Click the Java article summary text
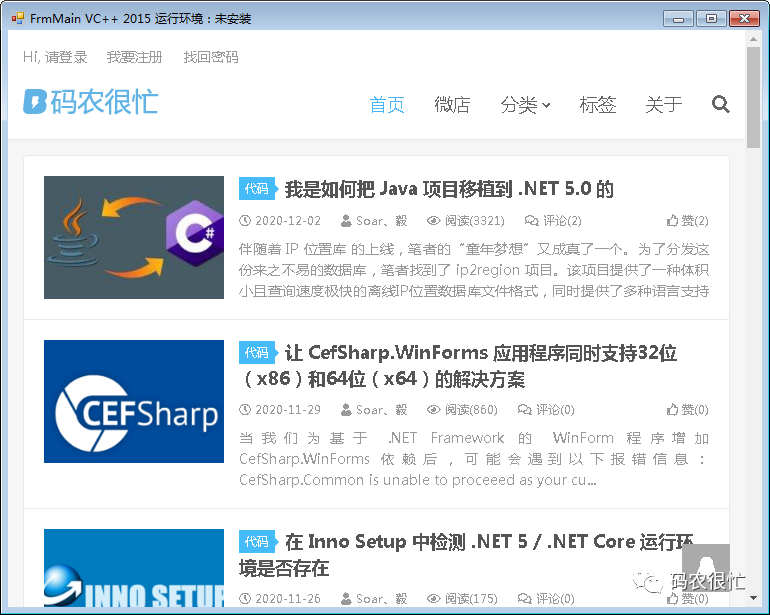 (474, 270)
